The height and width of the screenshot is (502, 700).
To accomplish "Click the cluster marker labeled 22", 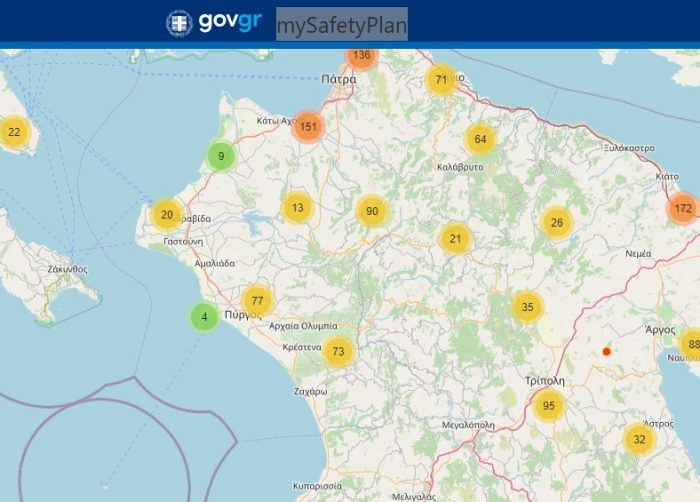I will point(14,132).
